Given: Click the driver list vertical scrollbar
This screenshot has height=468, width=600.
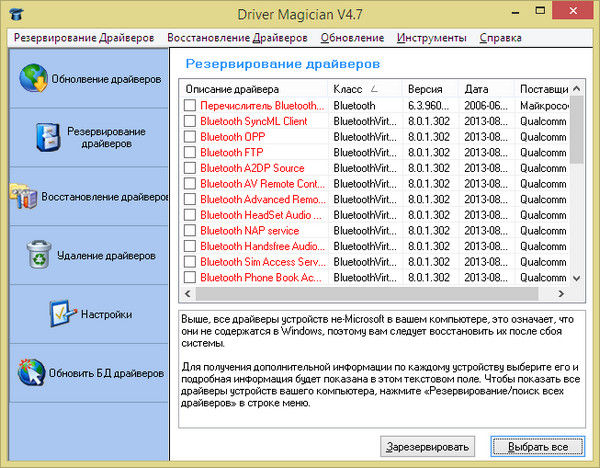Looking at the screenshot, I should click(576, 180).
